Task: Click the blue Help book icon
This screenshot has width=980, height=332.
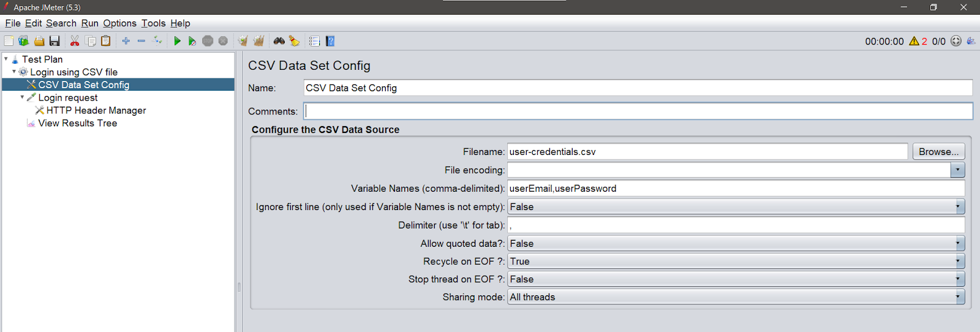Action: tap(330, 41)
